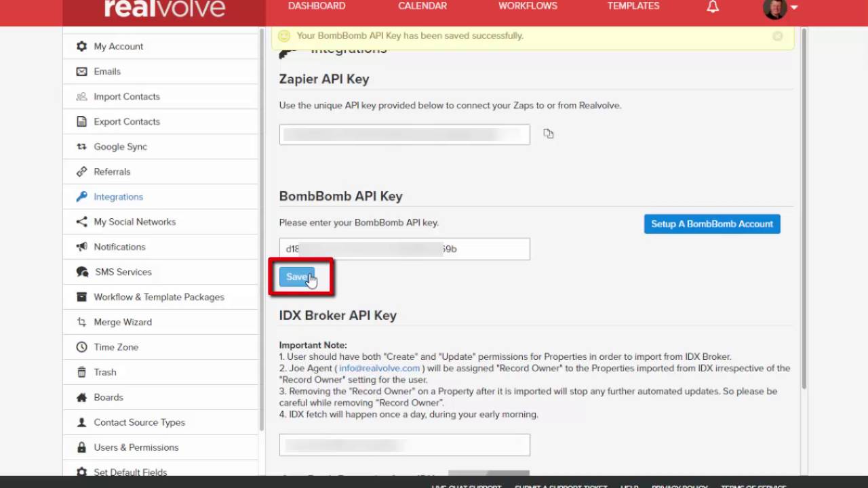
Task: Click Setup A BombBomb Account button
Action: pos(712,224)
